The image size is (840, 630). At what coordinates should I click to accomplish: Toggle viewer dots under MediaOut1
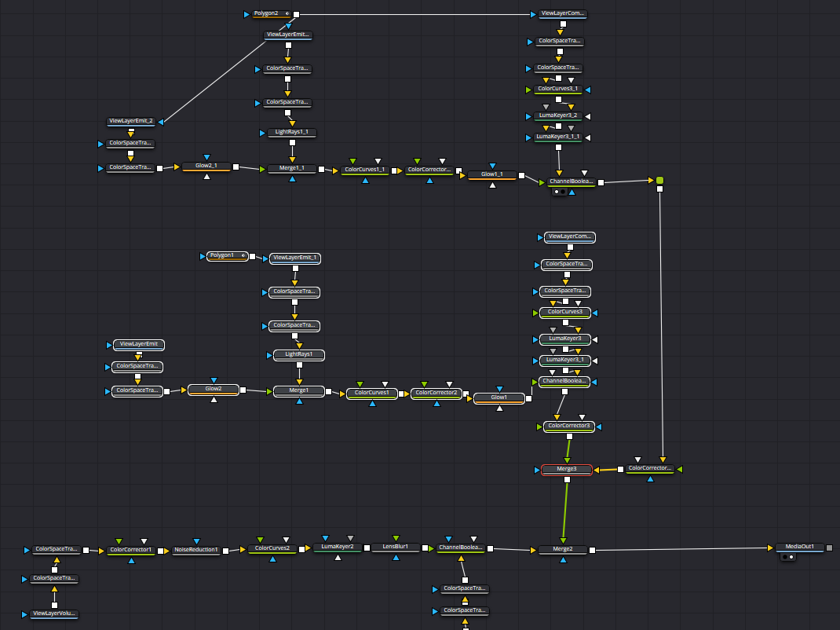(x=788, y=557)
